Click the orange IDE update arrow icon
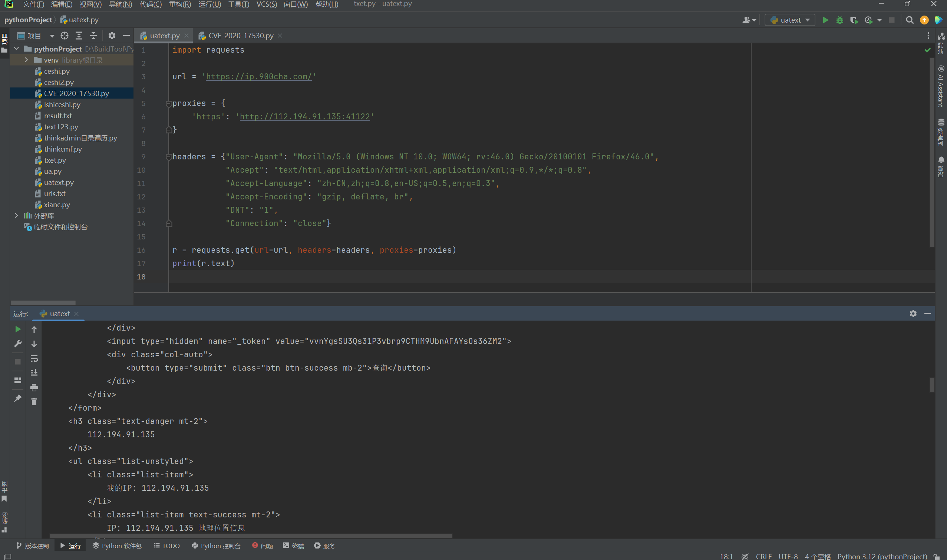Viewport: 947px width, 560px height. pyautogui.click(x=924, y=20)
